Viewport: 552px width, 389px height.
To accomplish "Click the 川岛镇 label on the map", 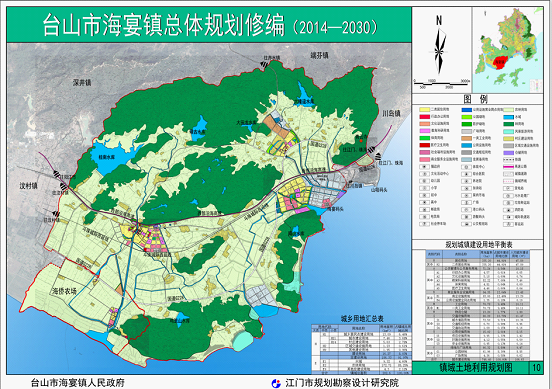I will click(x=391, y=114).
